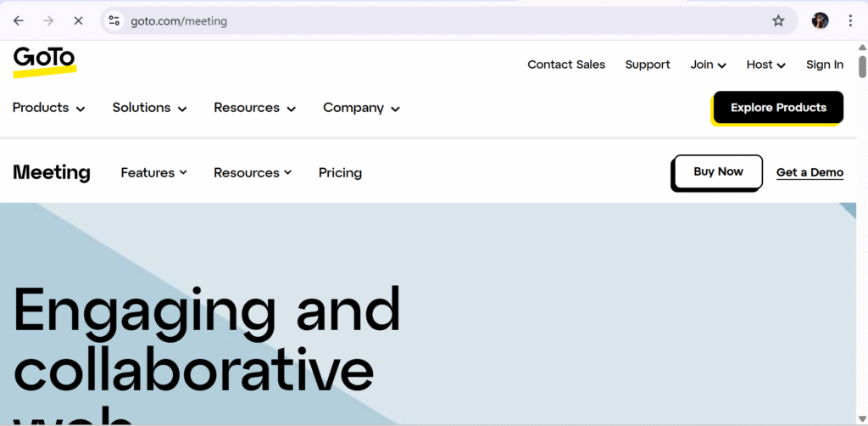Open the Chrome profile avatar
The height and width of the screenshot is (426, 868).
pos(820,21)
